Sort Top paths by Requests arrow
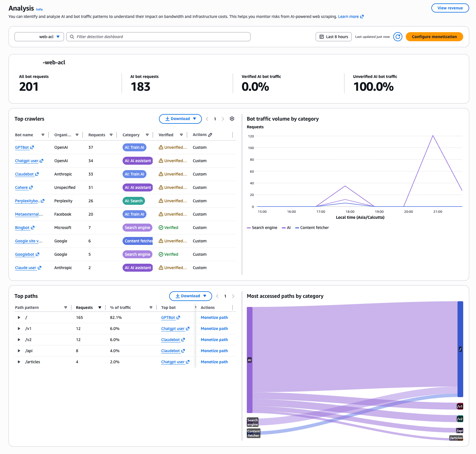476x454 pixels. (x=100, y=308)
